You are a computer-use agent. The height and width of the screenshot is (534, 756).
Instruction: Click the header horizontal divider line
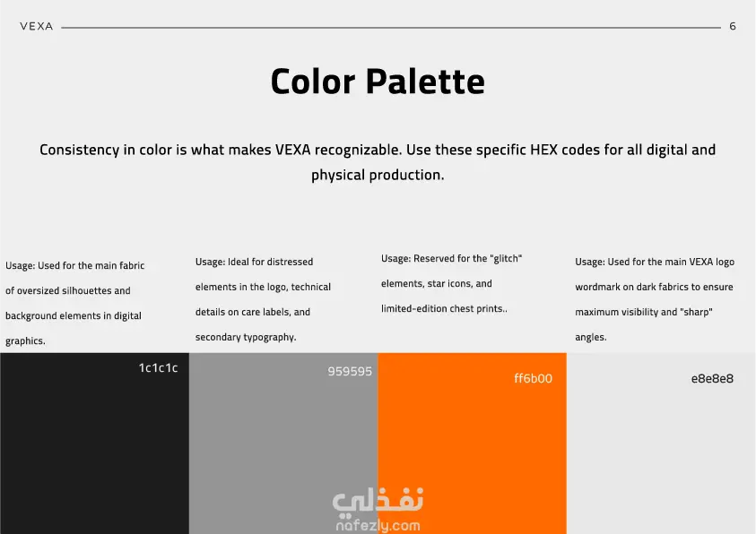pyautogui.click(x=391, y=28)
